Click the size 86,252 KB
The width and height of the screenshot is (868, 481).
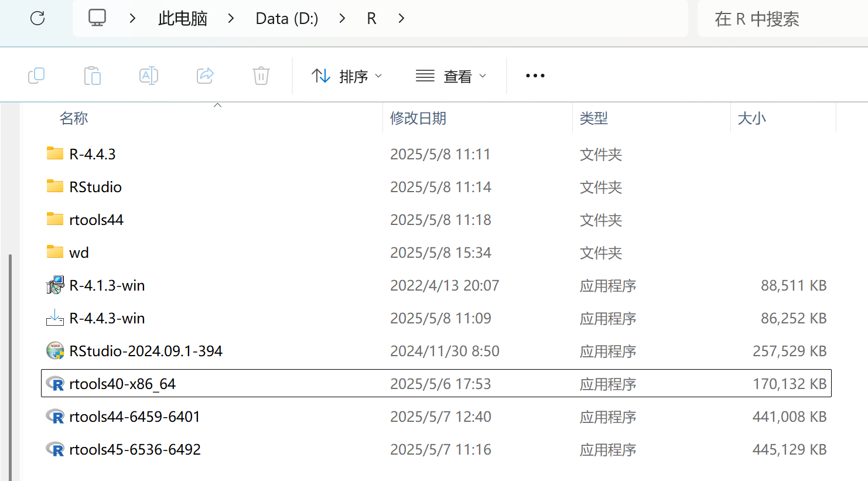click(794, 318)
